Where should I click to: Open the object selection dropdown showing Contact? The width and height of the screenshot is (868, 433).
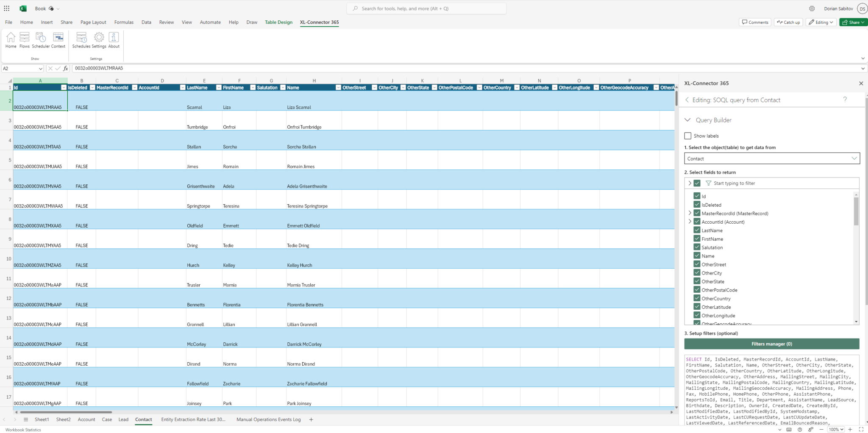pos(854,158)
